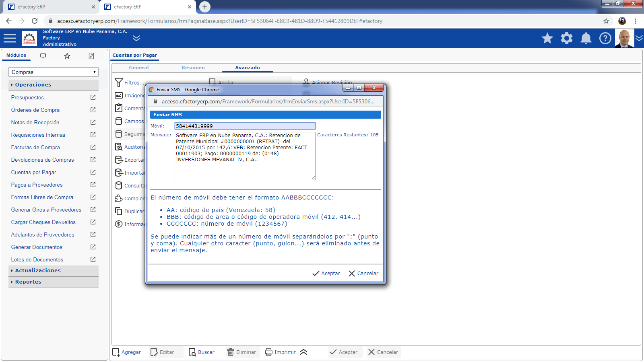Click Buscar in bottom toolbar
This screenshot has height=362, width=644.
click(202, 352)
